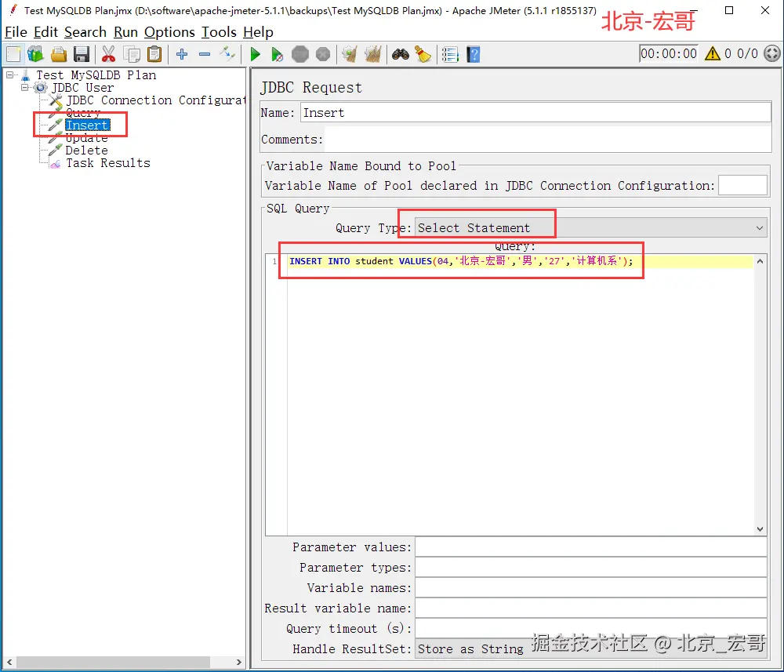Click the Reset search broom icon
This screenshot has height=672, width=784.
423,54
